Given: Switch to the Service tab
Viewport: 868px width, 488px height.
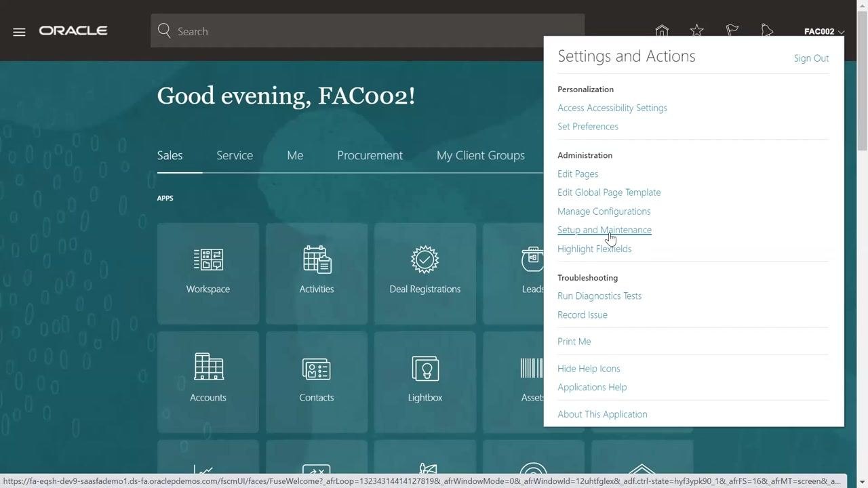Looking at the screenshot, I should pyautogui.click(x=235, y=155).
